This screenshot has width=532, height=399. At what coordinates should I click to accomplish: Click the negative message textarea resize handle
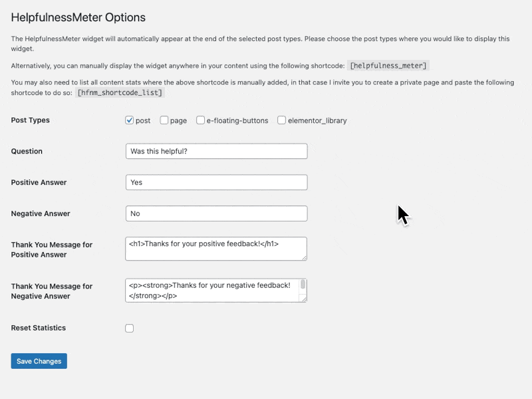pyautogui.click(x=304, y=299)
